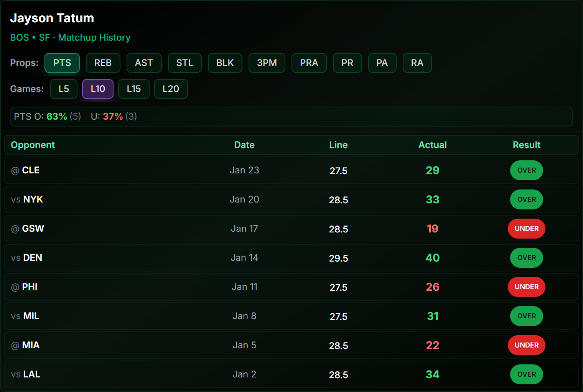Viewport: 583px width, 392px height.
Task: Click the 'Jan 8' date cell
Action: 244,316
